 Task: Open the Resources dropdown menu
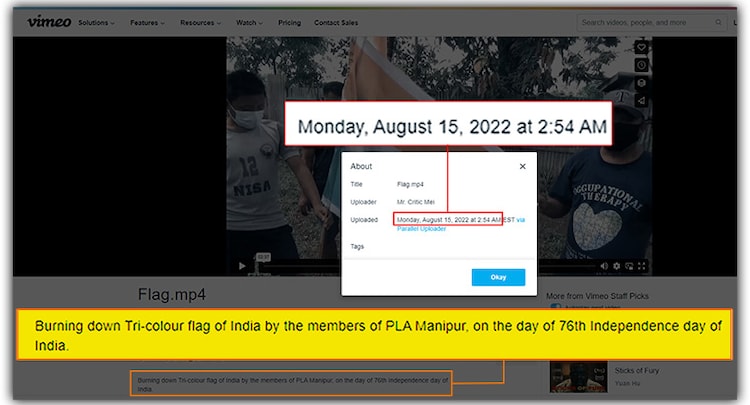point(200,22)
